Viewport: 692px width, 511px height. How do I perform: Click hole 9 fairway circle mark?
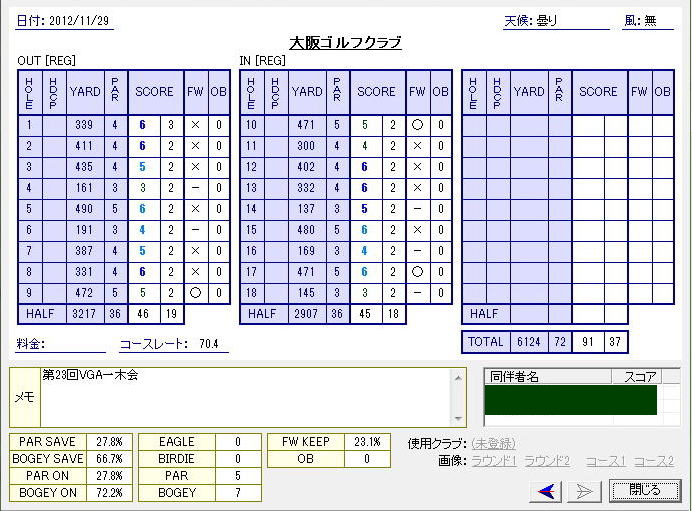point(195,293)
